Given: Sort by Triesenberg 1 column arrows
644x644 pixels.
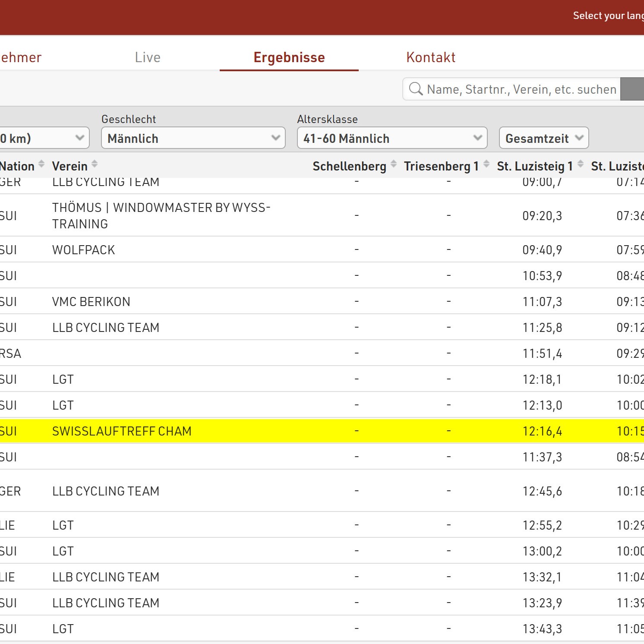Looking at the screenshot, I should 486,164.
